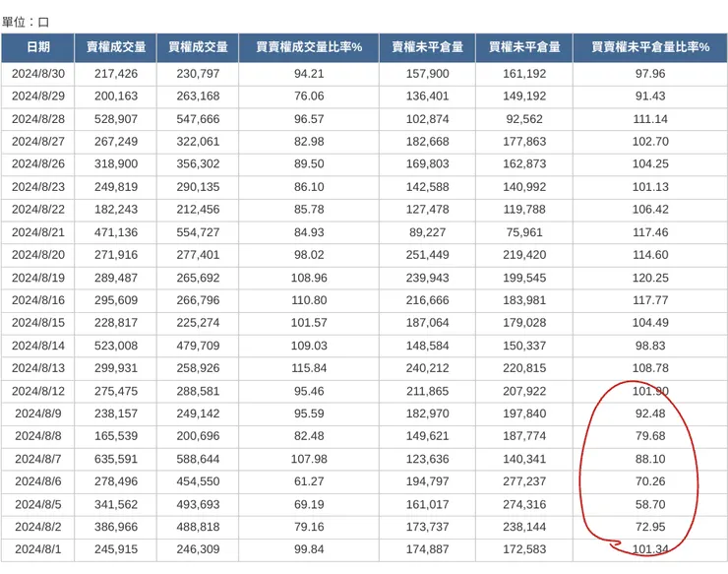This screenshot has height=574, width=728.
Task: Click volume ratio value 99.84
Action: pos(309,549)
